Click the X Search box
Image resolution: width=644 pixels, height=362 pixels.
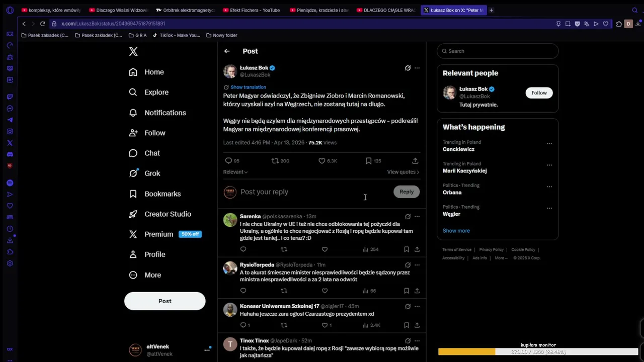pos(498,51)
